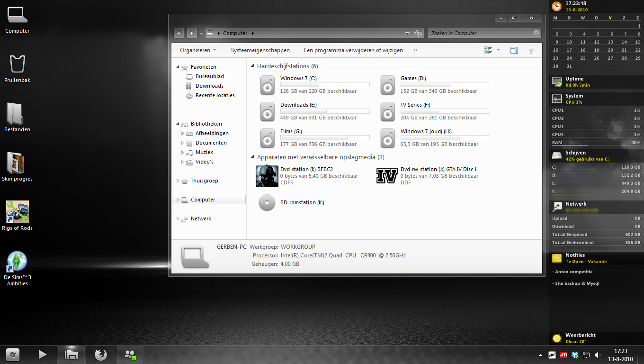Open the Messenger icon on the taskbar
644x364 pixels.
pyautogui.click(x=130, y=355)
